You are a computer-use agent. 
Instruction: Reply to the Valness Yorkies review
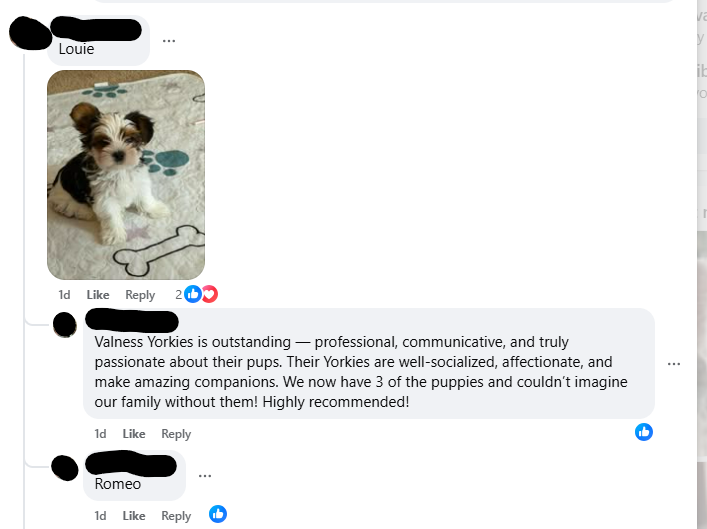[176, 434]
